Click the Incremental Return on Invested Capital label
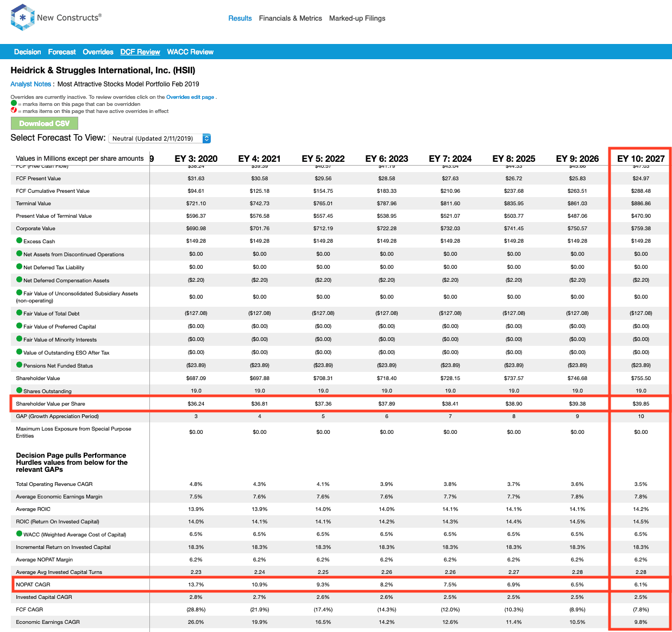The height and width of the screenshot is (632, 672). point(63,547)
